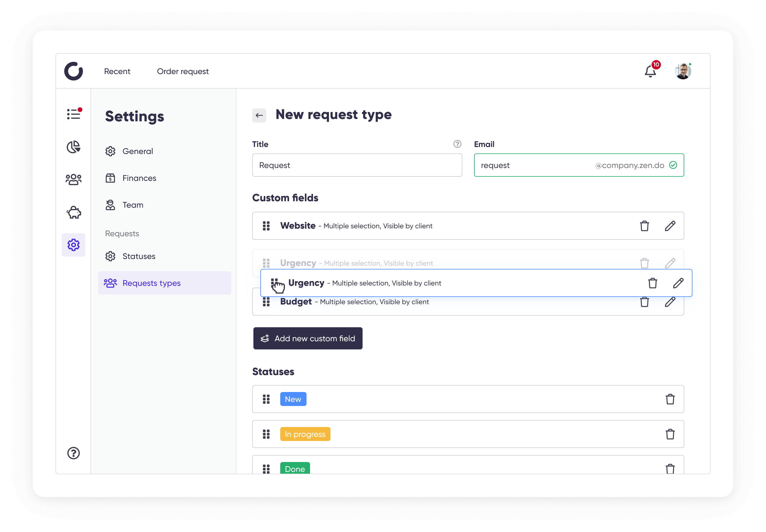Viewport: 766px width, 532px height.
Task: Open Finances settings
Action: 131,178
